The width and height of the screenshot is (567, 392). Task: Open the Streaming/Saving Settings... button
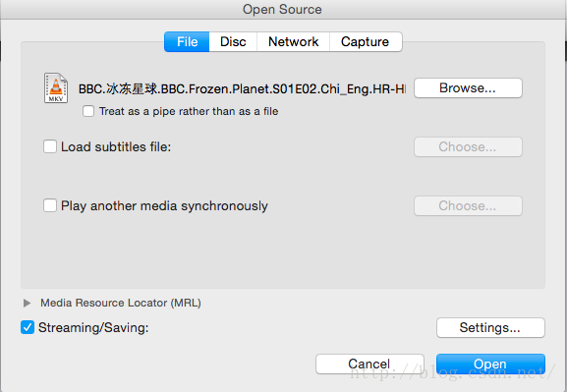[x=490, y=327]
